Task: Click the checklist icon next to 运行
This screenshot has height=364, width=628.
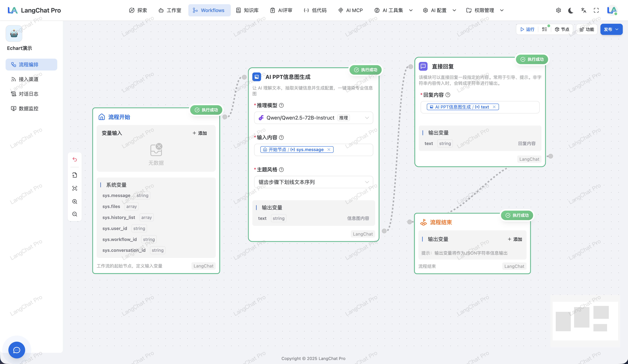Action: (545, 29)
